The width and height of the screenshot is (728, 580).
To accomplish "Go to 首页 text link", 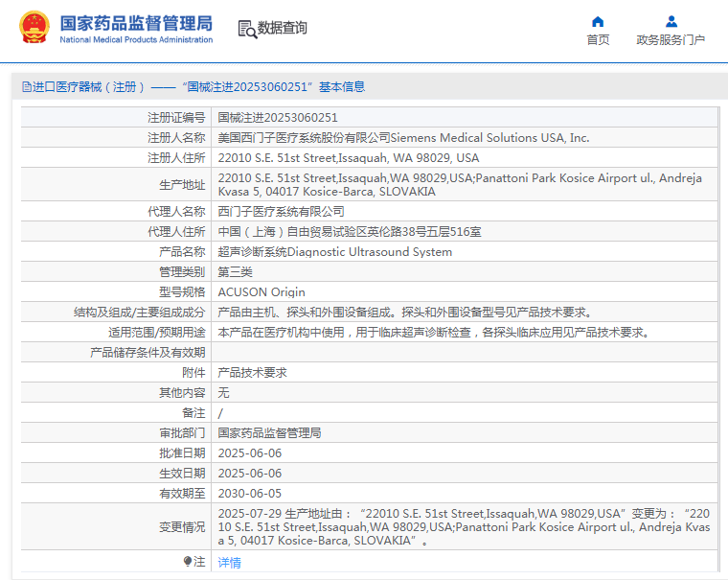I will tap(598, 40).
